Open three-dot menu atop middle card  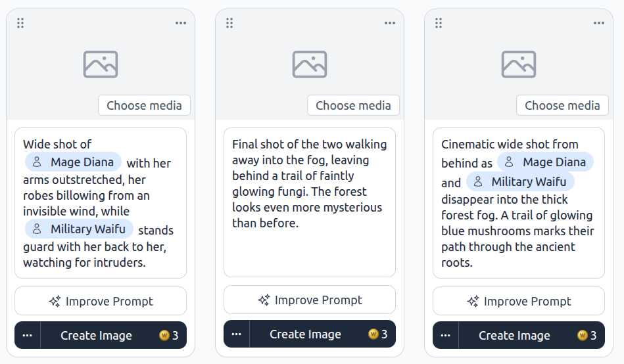pyautogui.click(x=390, y=23)
